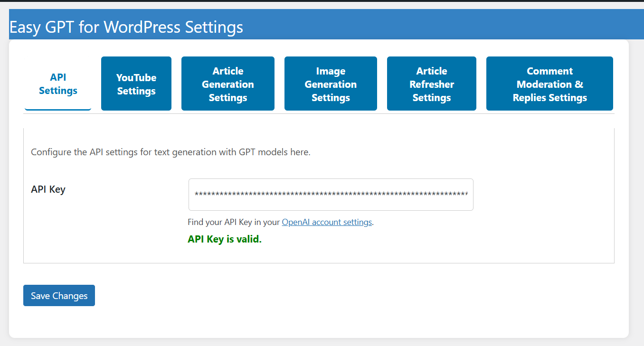Go to Image Generation Settings tab
The image size is (644, 346).
pos(331,84)
